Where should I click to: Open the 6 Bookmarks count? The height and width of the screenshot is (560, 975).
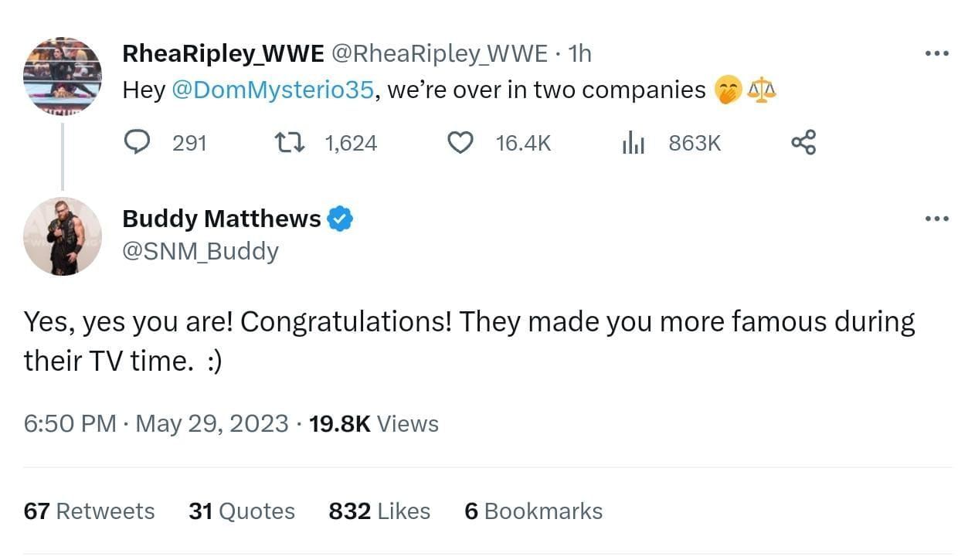[533, 511]
